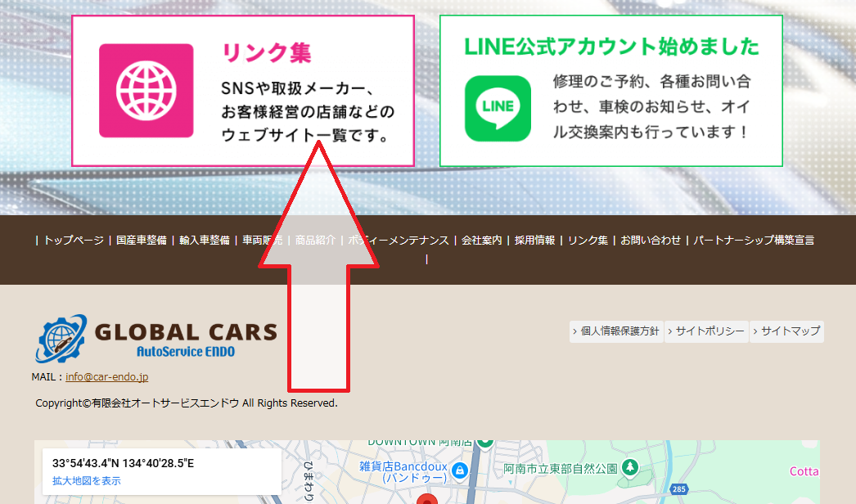Click the info@car-endo.jp email link
The height and width of the screenshot is (504, 856).
pos(106,377)
